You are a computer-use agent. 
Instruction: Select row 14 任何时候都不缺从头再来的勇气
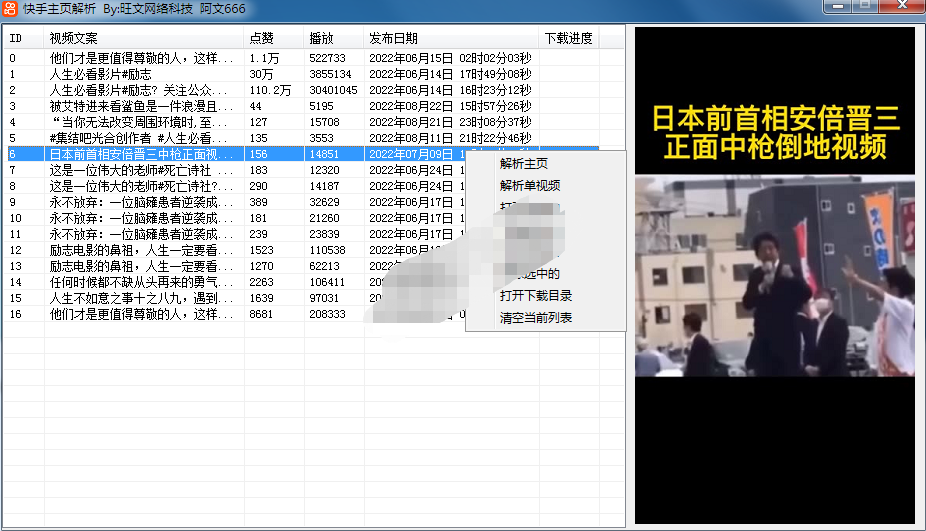coord(140,282)
